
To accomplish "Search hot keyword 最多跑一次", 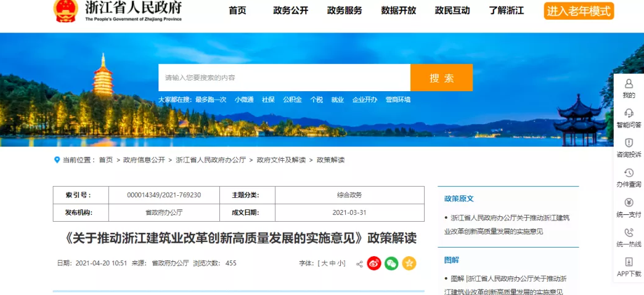I will click(211, 100).
